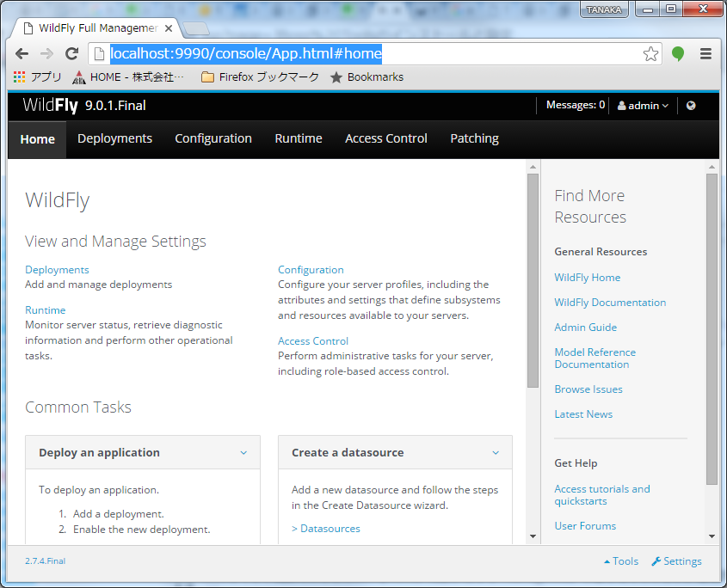Open Access tutorials and quickstarts link
727x588 pixels.
point(602,495)
